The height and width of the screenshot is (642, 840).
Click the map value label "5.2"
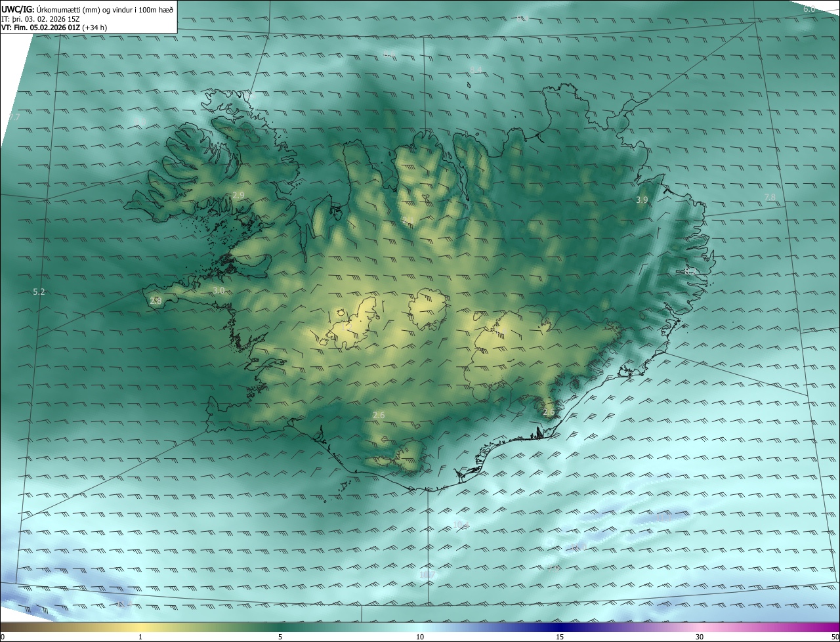39,291
